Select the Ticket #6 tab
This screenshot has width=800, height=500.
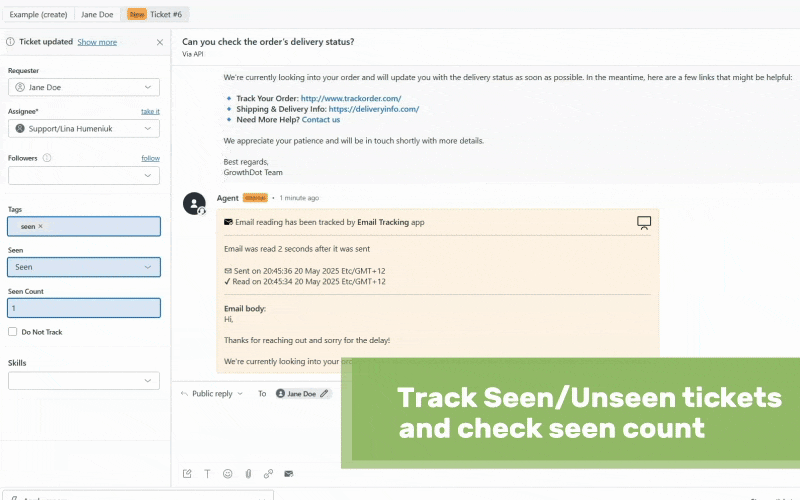pos(155,14)
